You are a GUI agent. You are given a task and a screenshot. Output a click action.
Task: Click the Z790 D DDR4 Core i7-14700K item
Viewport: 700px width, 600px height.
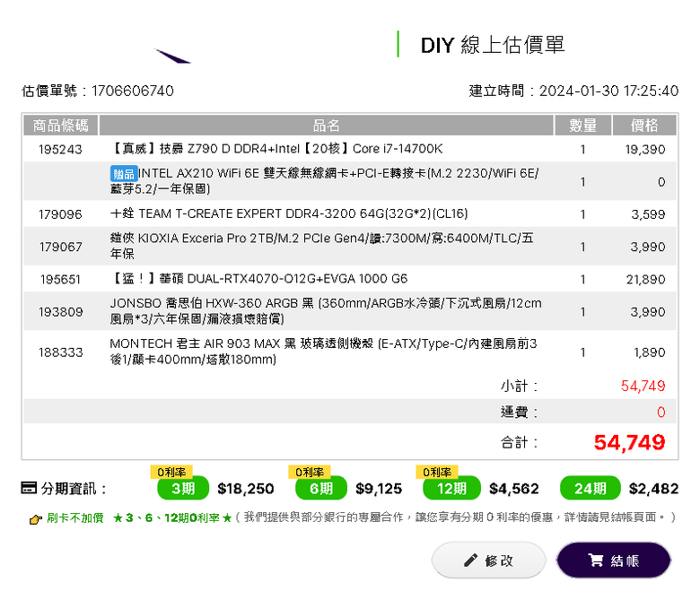(276, 149)
